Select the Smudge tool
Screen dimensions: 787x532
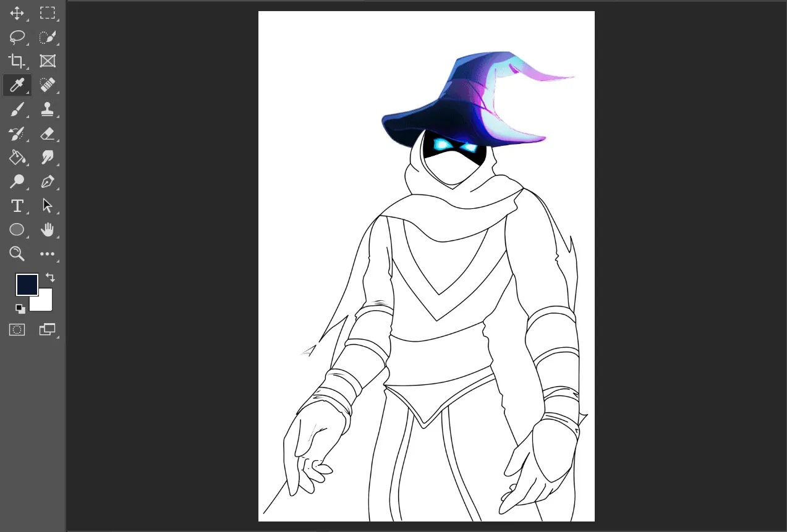pos(48,158)
